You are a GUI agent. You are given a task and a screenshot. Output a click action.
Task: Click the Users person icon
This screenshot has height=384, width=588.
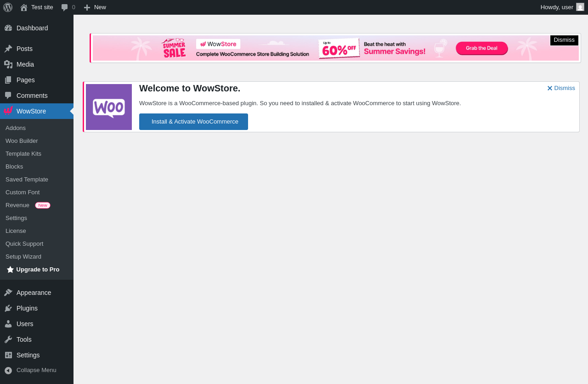[x=8, y=324]
